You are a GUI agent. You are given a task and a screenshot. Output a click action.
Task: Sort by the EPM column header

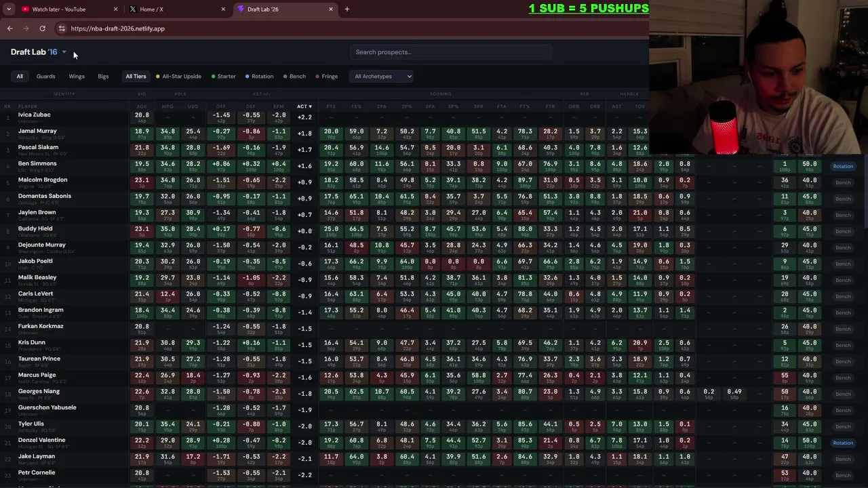(279, 106)
